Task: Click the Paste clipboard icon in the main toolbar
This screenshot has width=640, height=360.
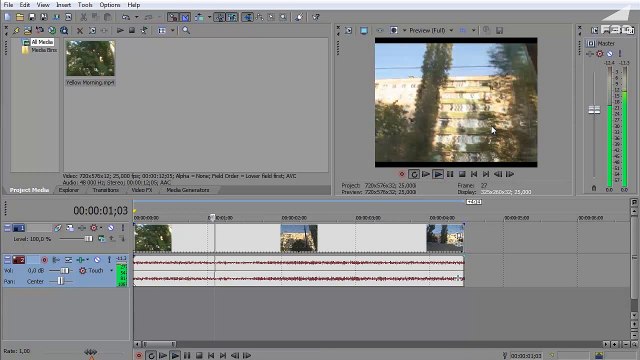Action: tap(108, 17)
